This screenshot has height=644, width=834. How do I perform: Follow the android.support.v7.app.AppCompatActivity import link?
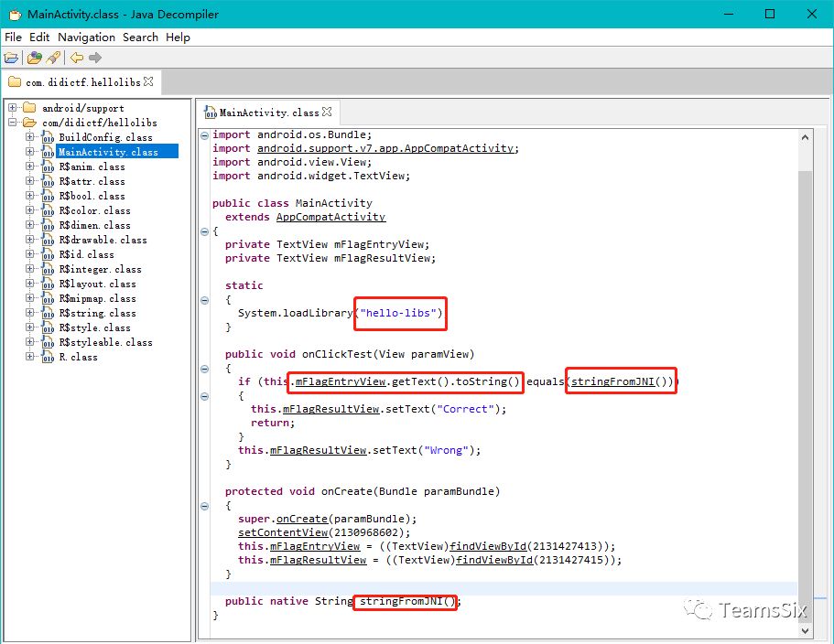pyautogui.click(x=385, y=148)
